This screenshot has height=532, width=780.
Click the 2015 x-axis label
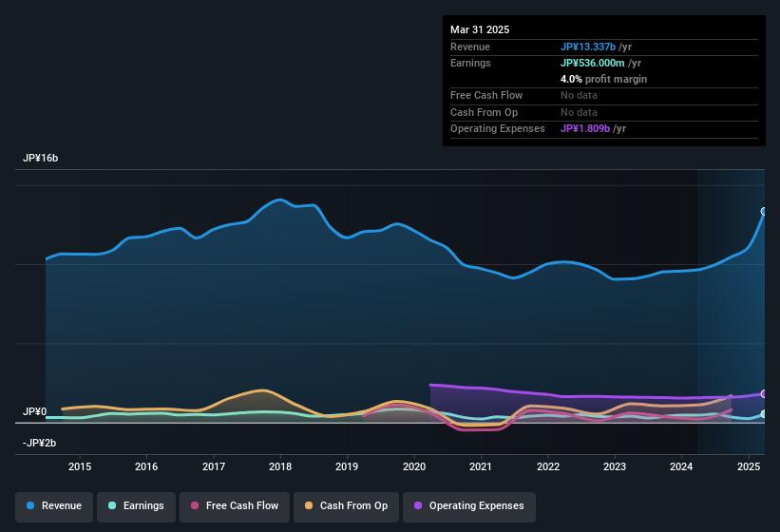click(x=80, y=466)
